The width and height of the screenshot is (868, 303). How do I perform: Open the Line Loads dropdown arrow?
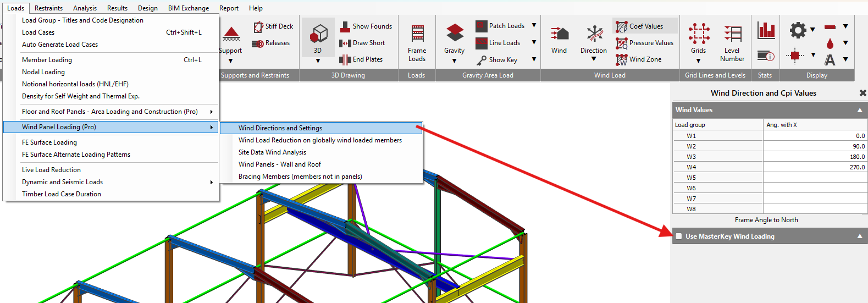(534, 42)
